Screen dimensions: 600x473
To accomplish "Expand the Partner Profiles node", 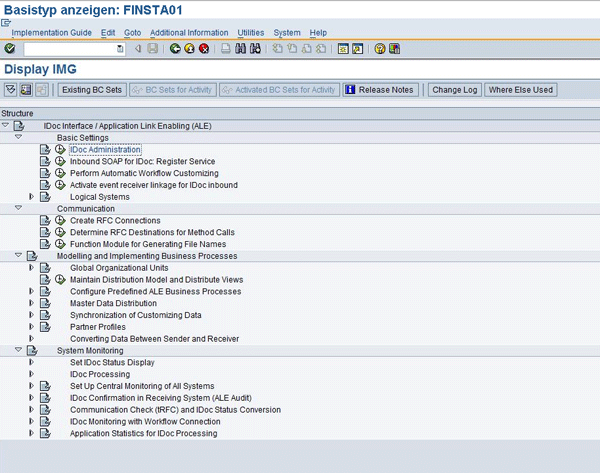I will [31, 327].
